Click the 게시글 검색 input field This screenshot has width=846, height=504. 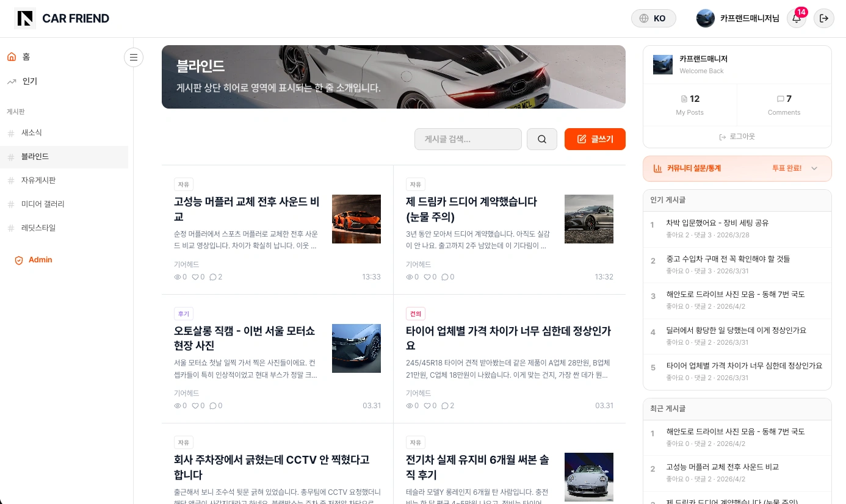click(468, 139)
